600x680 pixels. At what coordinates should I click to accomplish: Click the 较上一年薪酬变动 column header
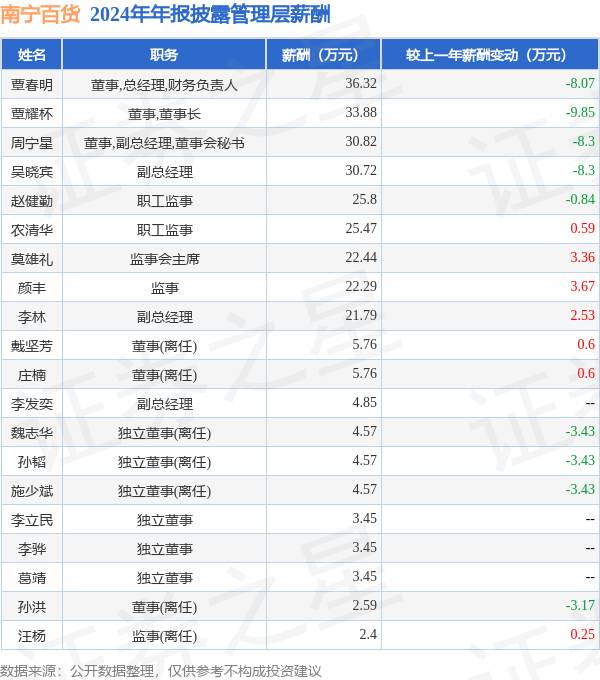click(x=490, y=55)
